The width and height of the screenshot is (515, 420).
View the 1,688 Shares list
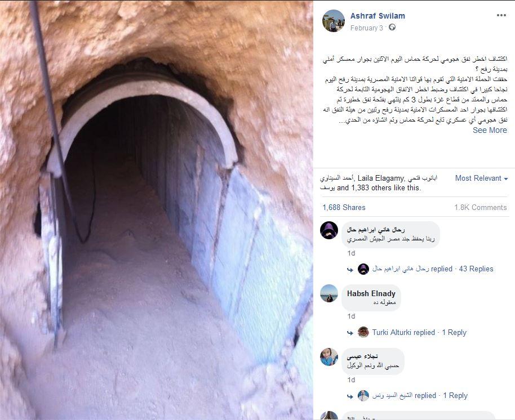tap(344, 207)
